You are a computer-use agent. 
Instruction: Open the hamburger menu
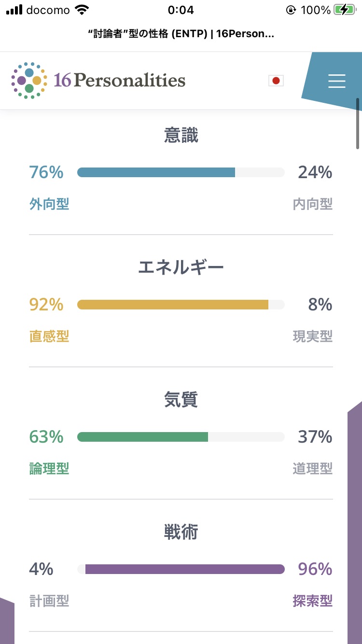pyautogui.click(x=336, y=81)
